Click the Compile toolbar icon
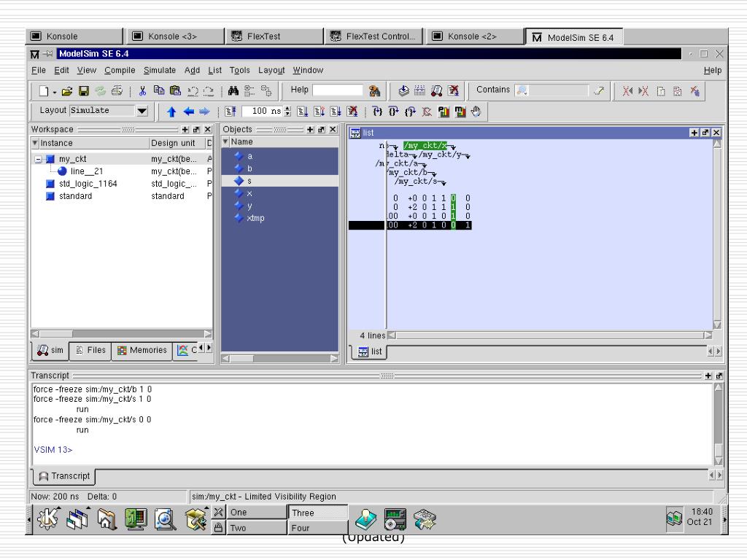The image size is (747, 560). click(x=403, y=90)
